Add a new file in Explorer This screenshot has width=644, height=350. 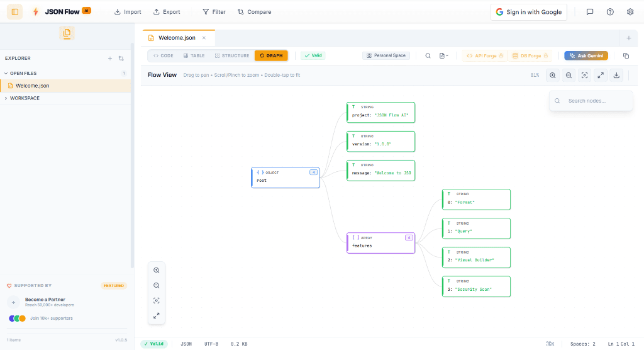coord(110,59)
